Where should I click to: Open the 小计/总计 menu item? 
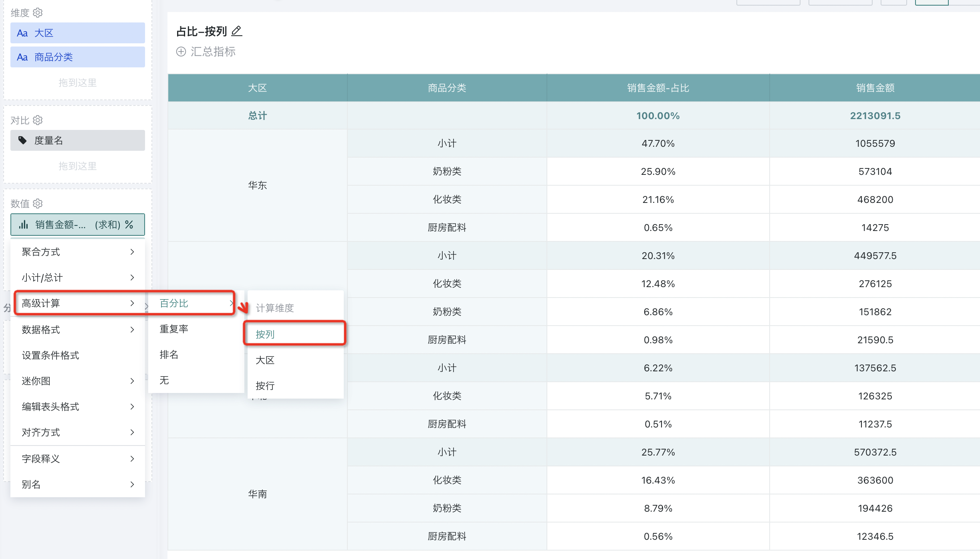pos(78,277)
